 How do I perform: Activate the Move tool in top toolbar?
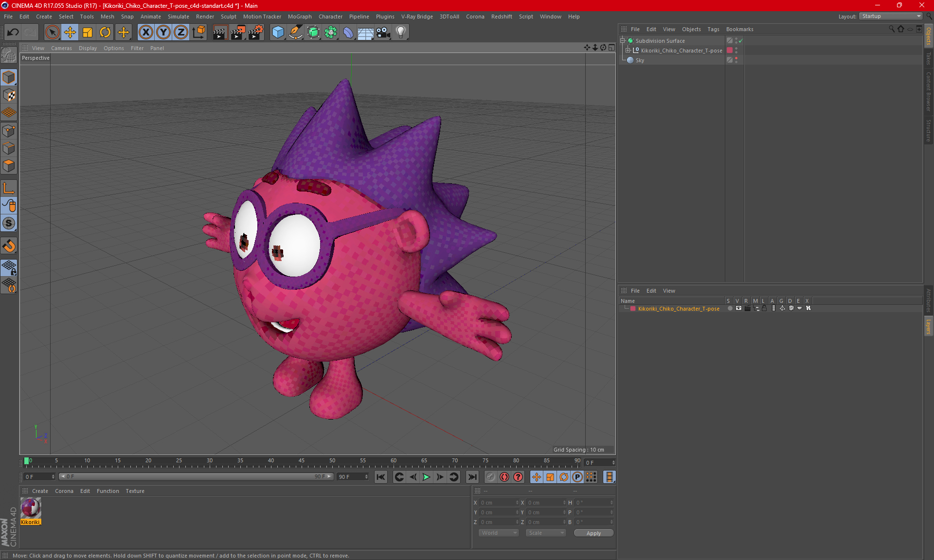[70, 33]
